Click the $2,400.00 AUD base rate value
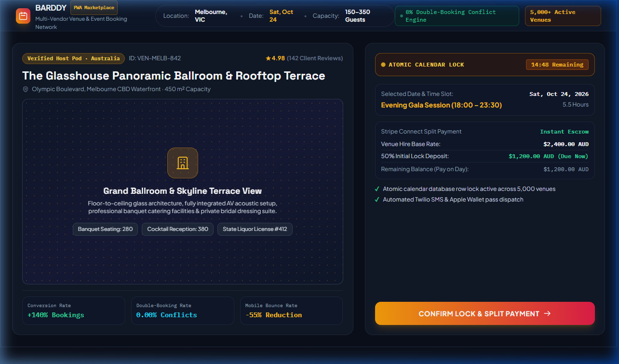The image size is (619, 364). 566,144
